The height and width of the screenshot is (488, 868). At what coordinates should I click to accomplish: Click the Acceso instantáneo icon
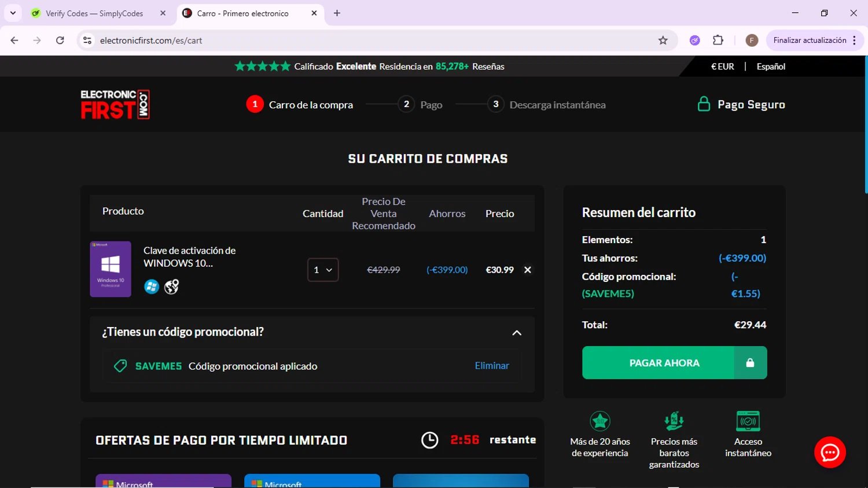coord(748,421)
